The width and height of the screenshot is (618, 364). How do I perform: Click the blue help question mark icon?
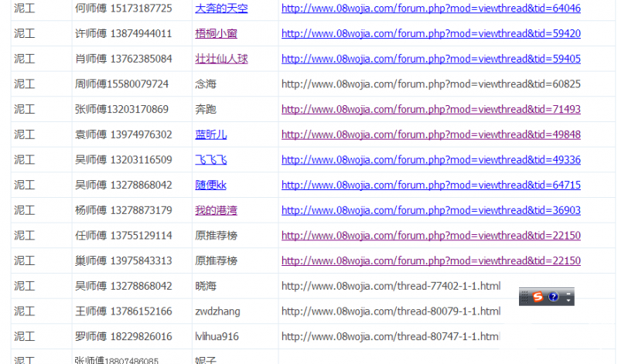pos(553,297)
